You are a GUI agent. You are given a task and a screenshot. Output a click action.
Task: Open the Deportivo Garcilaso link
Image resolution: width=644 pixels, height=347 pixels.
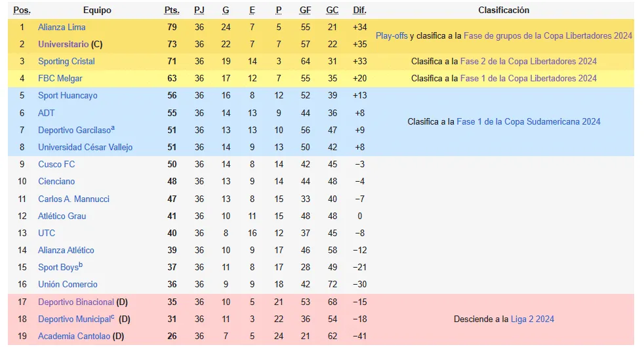coord(74,131)
